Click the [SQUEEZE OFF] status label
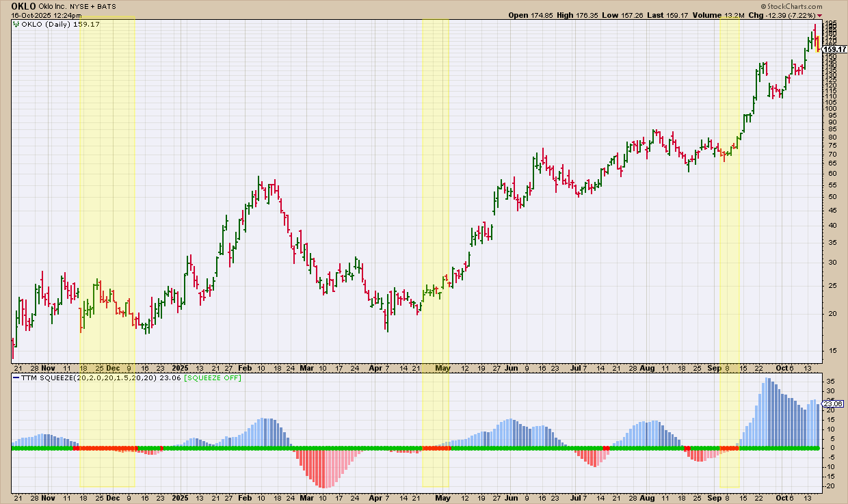 click(213, 378)
